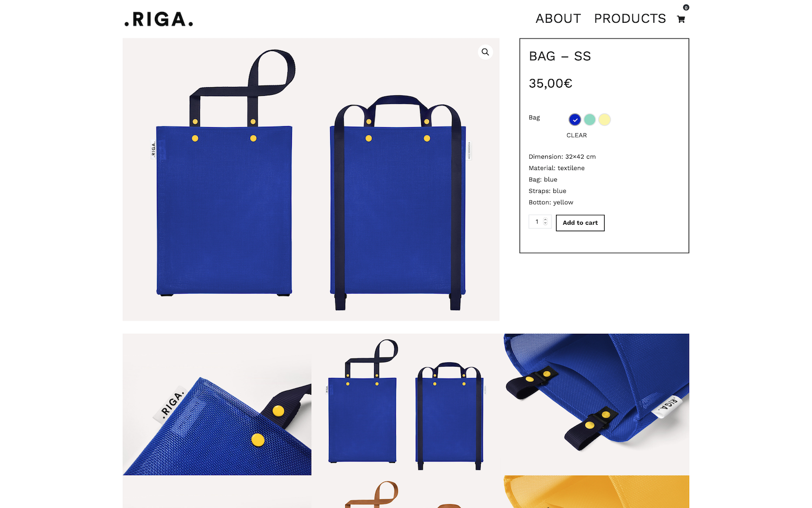The width and height of the screenshot is (812, 508).
Task: Choose the mint green color swatch
Action: click(590, 120)
